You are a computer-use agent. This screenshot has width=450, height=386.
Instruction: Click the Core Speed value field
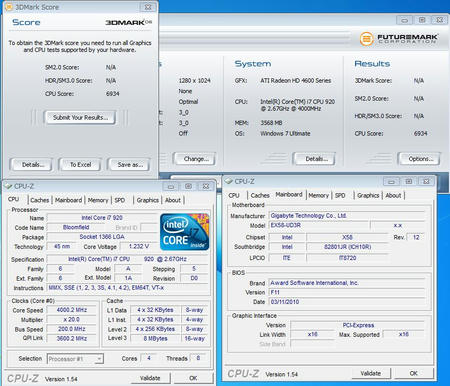pos(72,310)
